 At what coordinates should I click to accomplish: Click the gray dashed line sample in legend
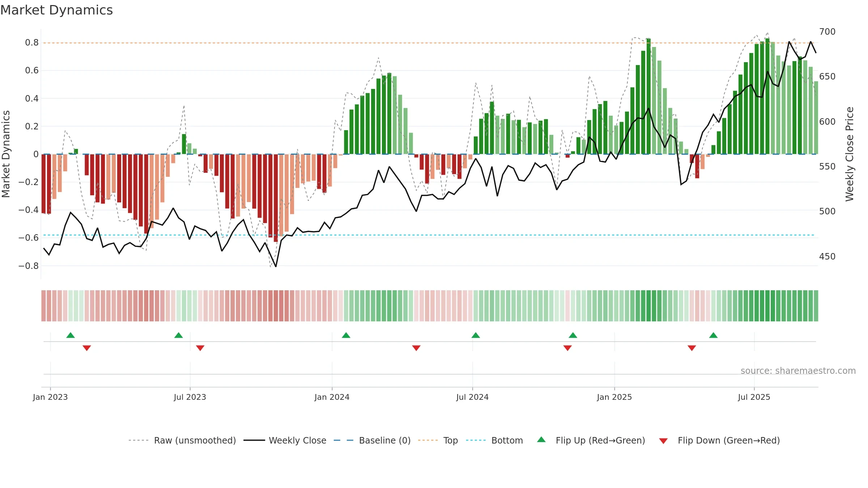pos(139,440)
